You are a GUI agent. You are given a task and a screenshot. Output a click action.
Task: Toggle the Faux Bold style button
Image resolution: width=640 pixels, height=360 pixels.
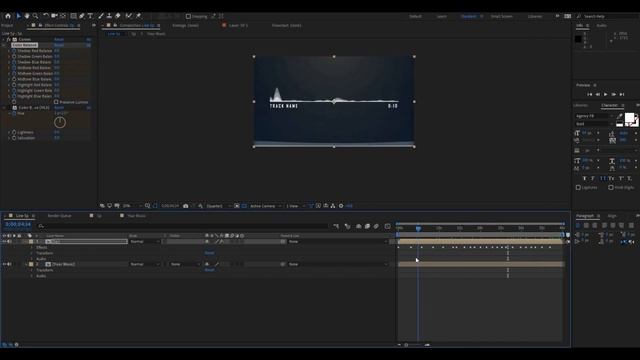coord(584,178)
